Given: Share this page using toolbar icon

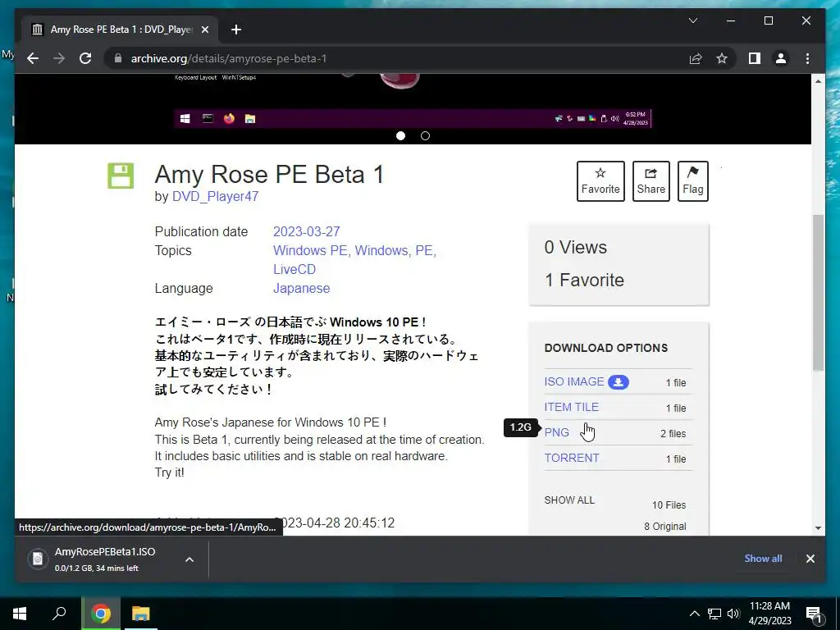Looking at the screenshot, I should click(x=696, y=58).
